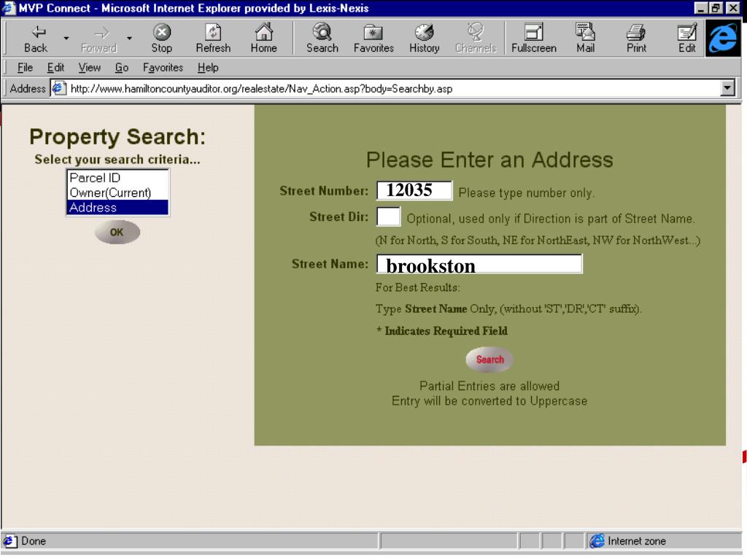Click 'For Best Results:' text

pos(418,287)
